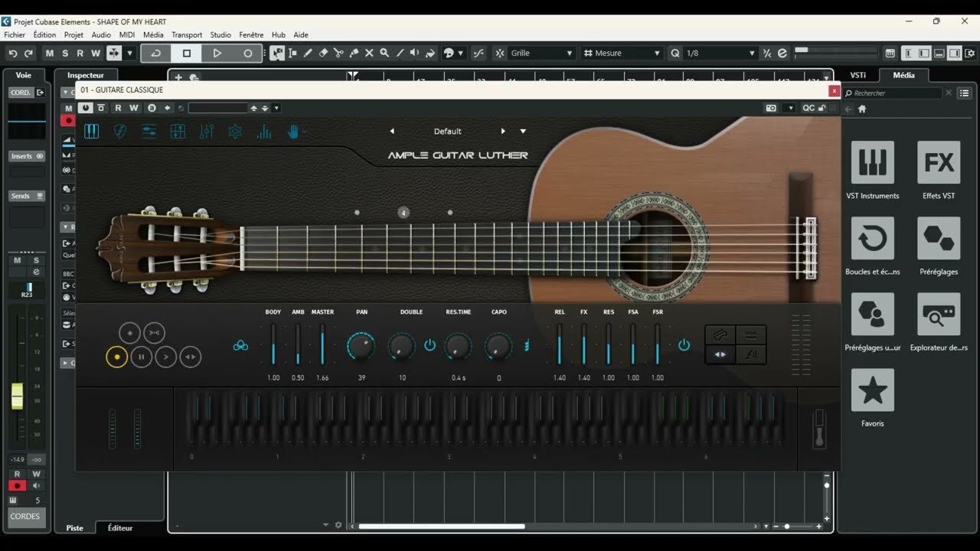
Task: Toggle global Mute M in Cubase toolbar
Action: coord(50,53)
